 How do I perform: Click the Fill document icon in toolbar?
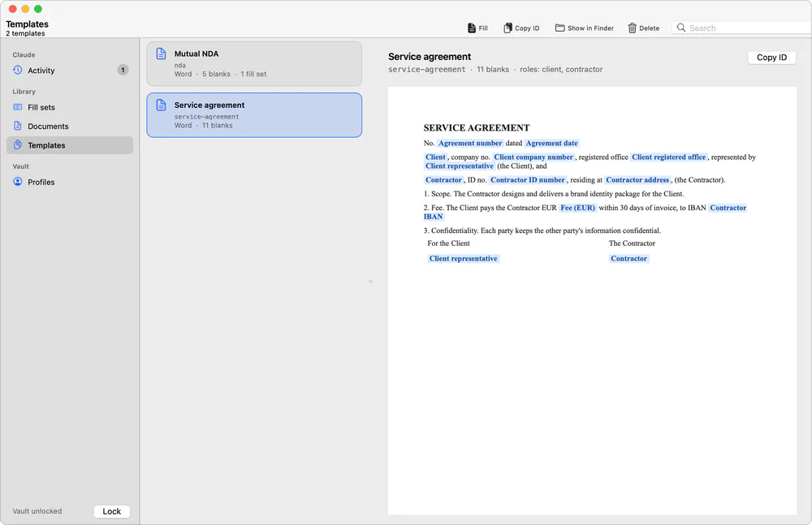click(471, 28)
